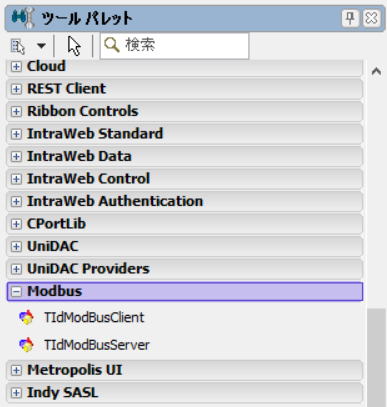Screen dimensions: 387x407
Task: Select the REST Client category header
Action: pos(184,89)
